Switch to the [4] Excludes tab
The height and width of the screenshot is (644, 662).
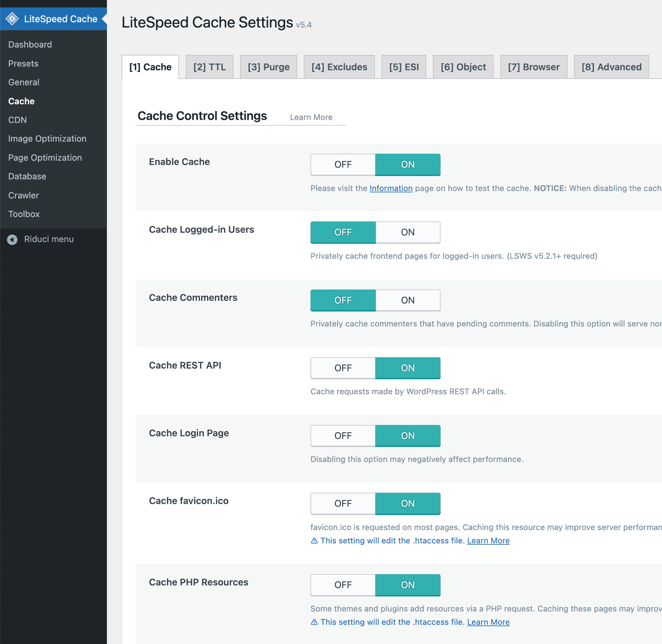point(339,67)
